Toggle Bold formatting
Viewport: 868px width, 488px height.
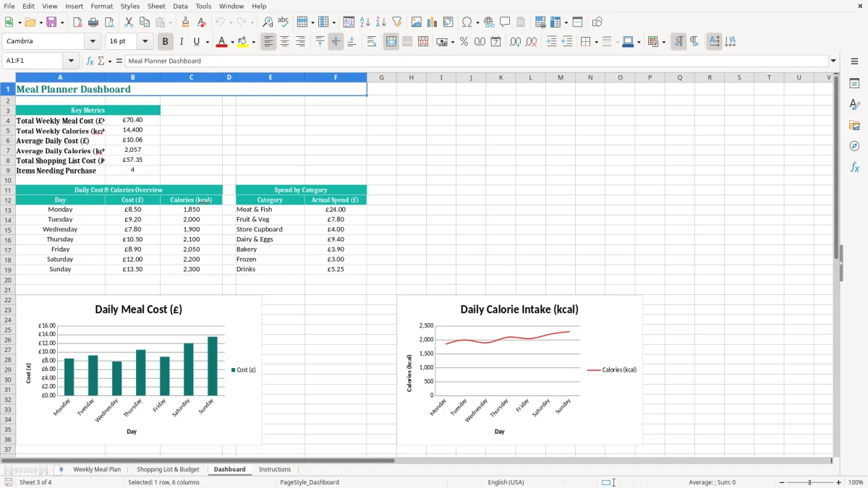pos(166,42)
